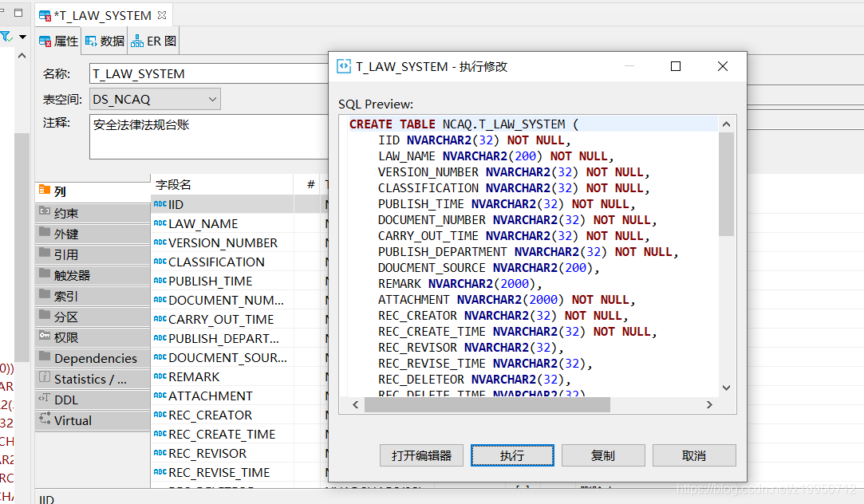The image size is (864, 504).
Task: Open the 索引 section
Action: tap(93, 297)
